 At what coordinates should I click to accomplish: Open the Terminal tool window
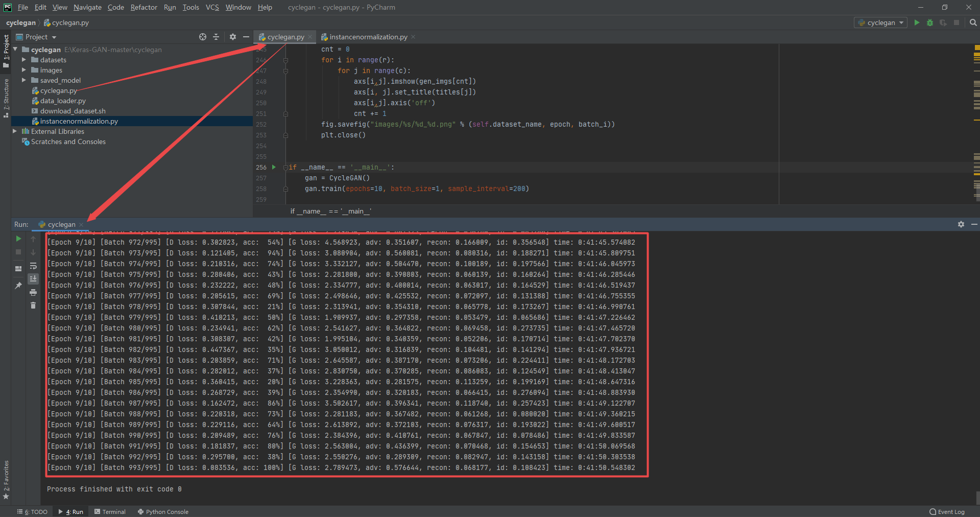[110, 511]
